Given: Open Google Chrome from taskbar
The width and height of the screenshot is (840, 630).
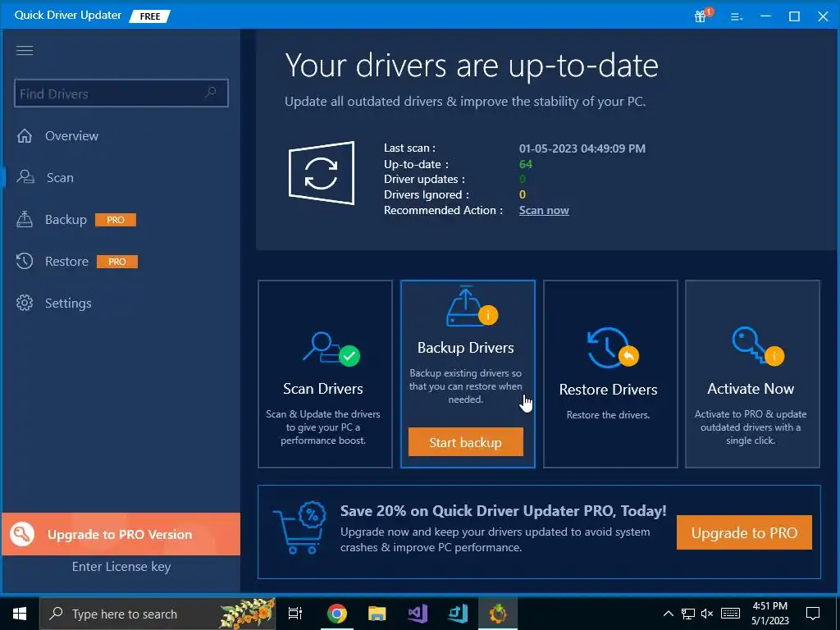Looking at the screenshot, I should (x=337, y=614).
